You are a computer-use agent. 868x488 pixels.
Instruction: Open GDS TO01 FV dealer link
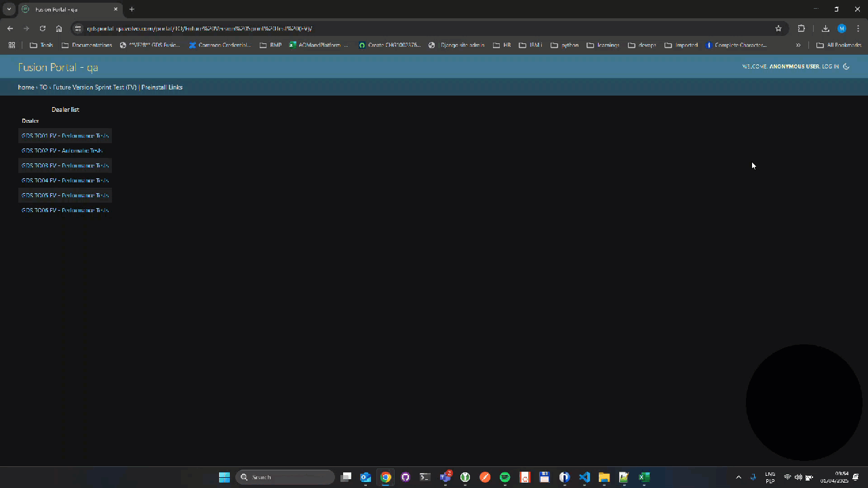click(x=65, y=136)
